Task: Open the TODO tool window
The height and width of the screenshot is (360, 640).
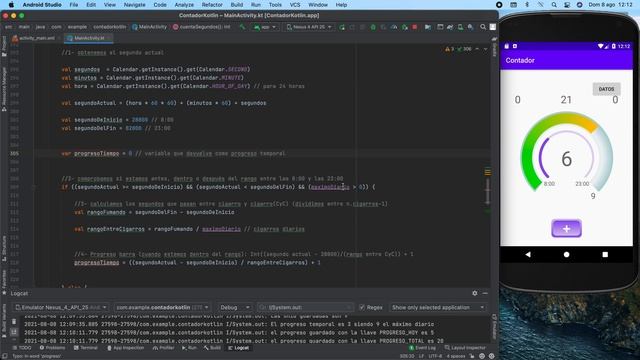Action: click(22, 348)
